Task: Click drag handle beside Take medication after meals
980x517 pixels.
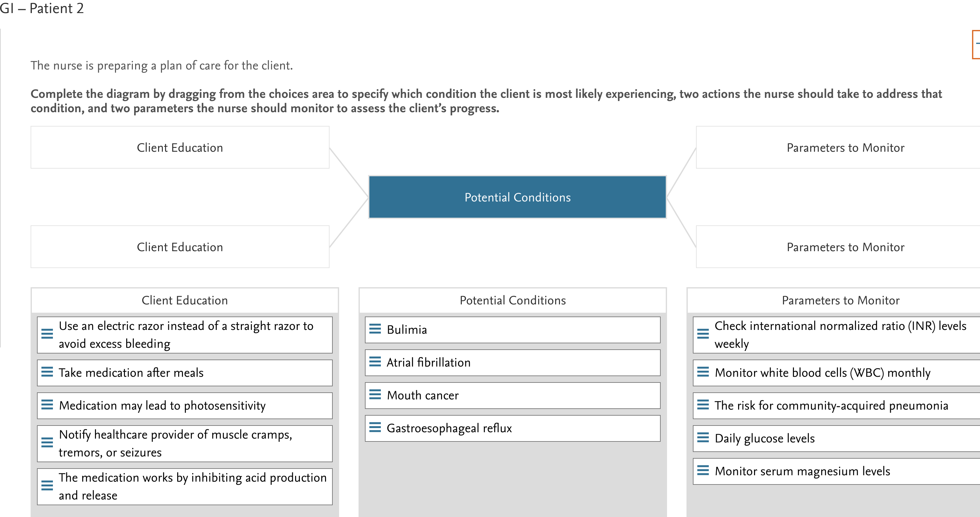Action: pos(47,372)
